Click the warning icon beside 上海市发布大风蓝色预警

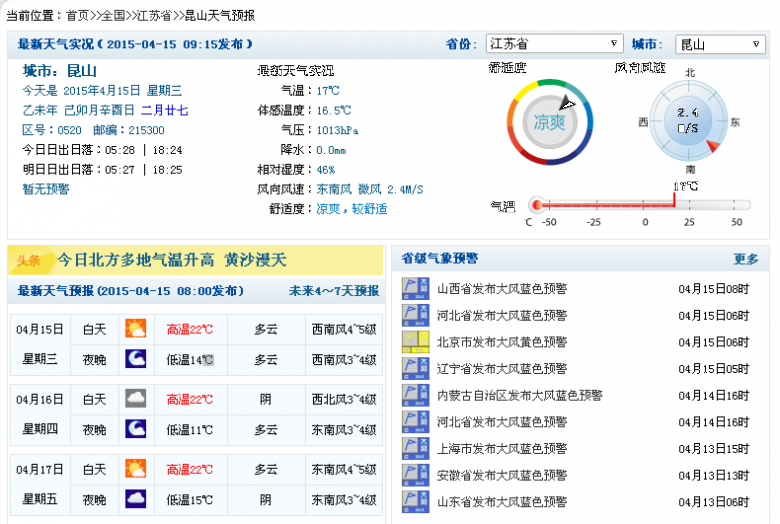pos(415,448)
